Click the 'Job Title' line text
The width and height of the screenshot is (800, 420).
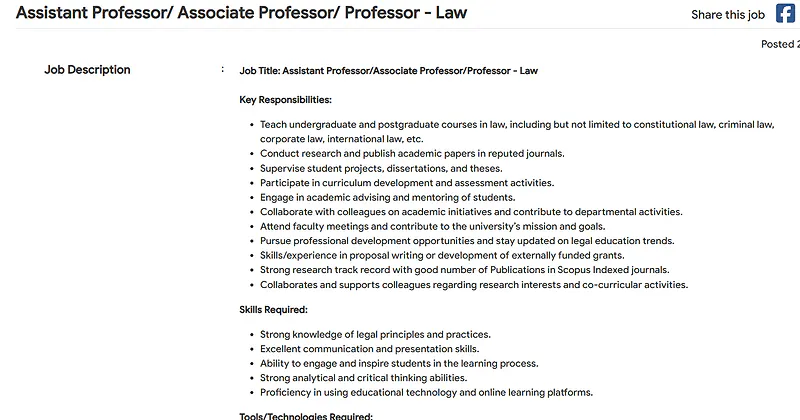coord(388,71)
